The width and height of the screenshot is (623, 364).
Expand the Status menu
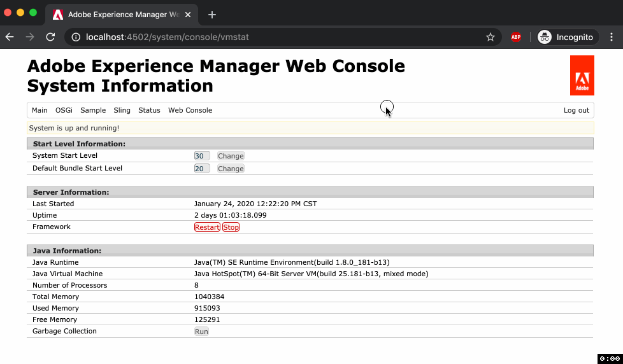pyautogui.click(x=149, y=110)
